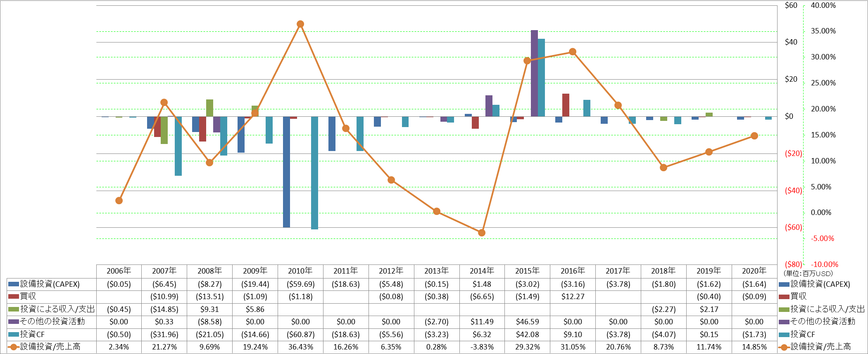The image size is (868, 354).
Task: Select the blue CAPEX bar for 2011年
Action: coord(332,134)
